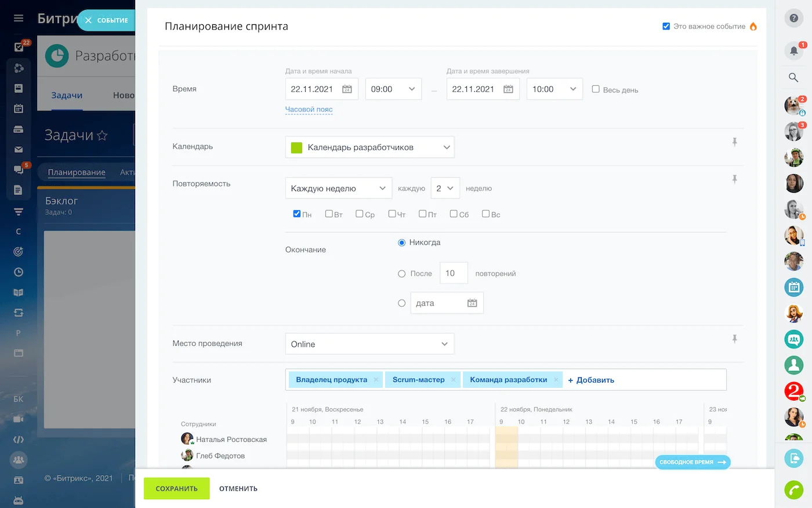Select the После repetitions radio button
812x508 pixels.
[401, 273]
